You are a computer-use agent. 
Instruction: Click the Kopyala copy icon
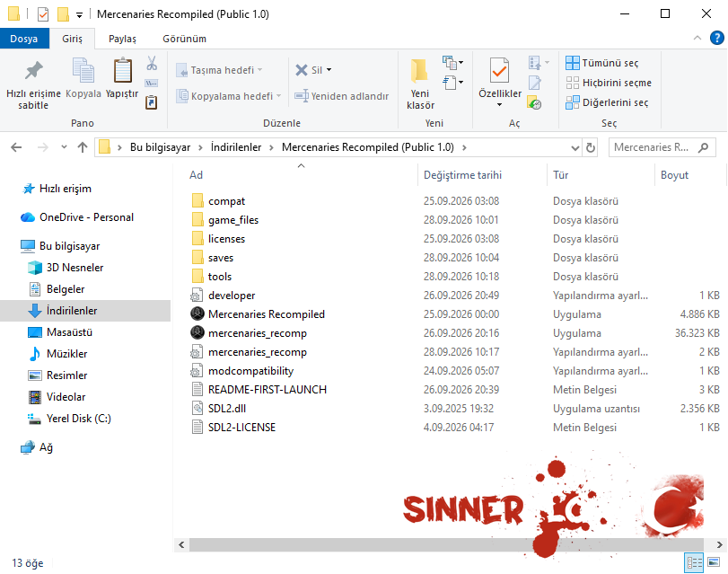[x=83, y=71]
